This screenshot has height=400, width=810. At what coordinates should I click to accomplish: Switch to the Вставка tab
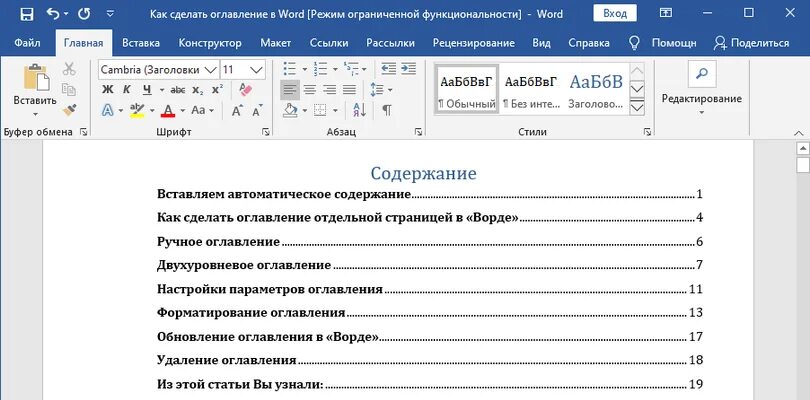141,43
